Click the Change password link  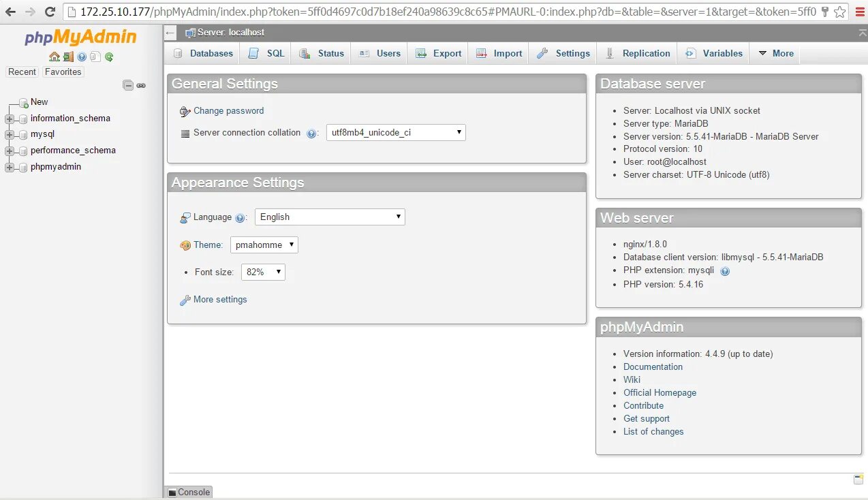point(228,111)
